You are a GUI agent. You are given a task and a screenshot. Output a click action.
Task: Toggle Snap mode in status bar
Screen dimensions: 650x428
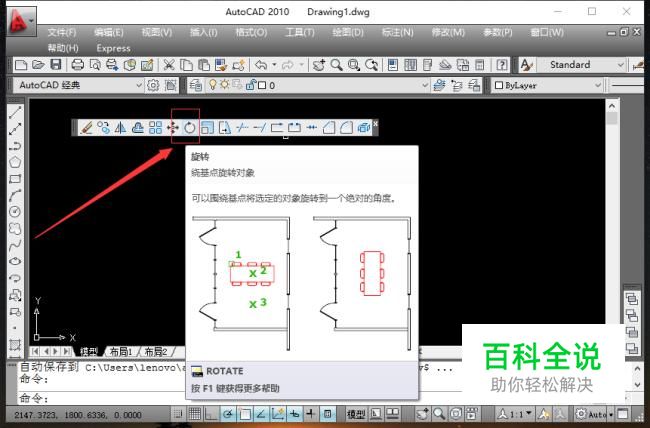(x=178, y=413)
